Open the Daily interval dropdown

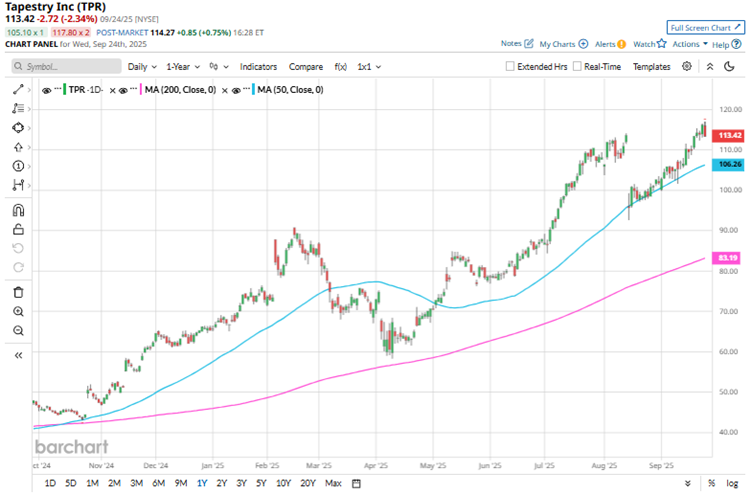pyautogui.click(x=141, y=67)
